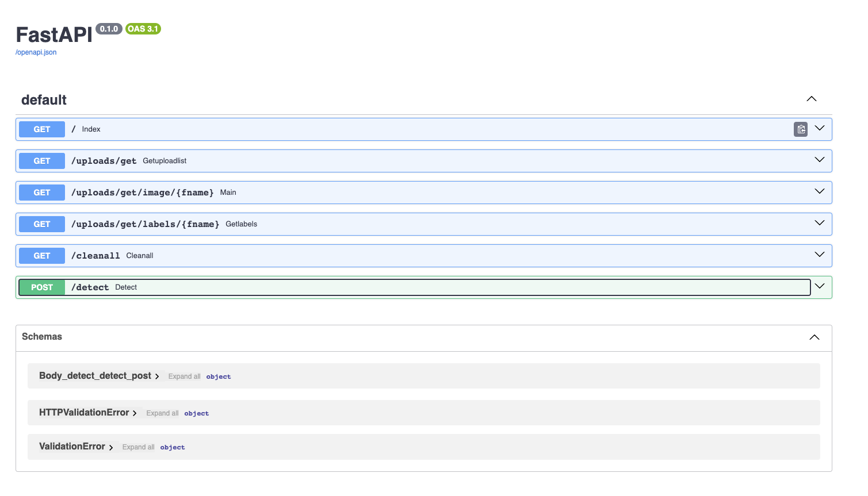Copy the Index endpoint path to clipboard
Viewport: 868px width, 496px height.
pyautogui.click(x=800, y=129)
